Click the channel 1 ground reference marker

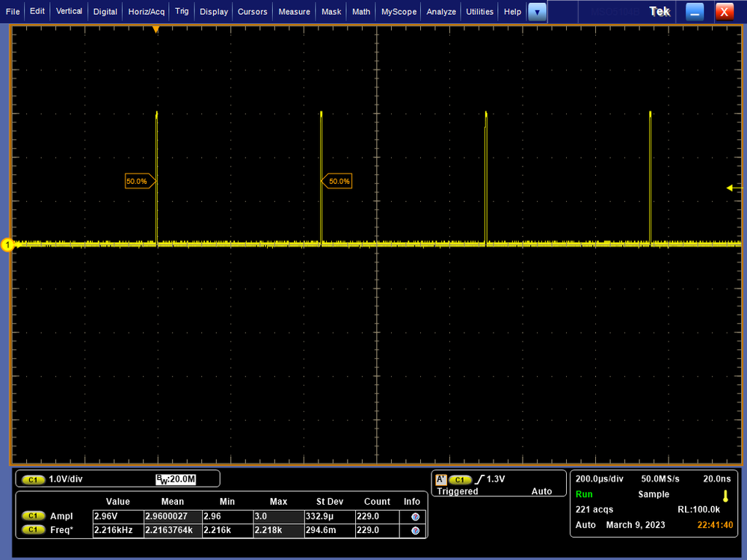pos(7,244)
